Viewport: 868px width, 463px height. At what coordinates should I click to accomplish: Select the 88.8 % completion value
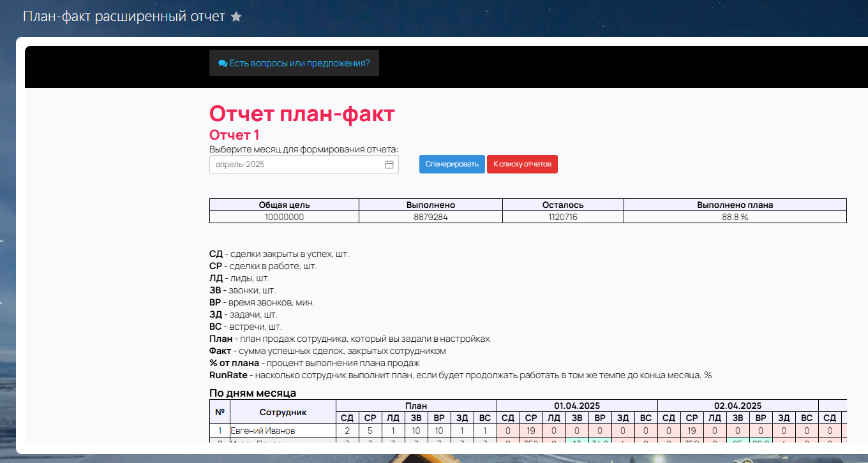pos(735,217)
